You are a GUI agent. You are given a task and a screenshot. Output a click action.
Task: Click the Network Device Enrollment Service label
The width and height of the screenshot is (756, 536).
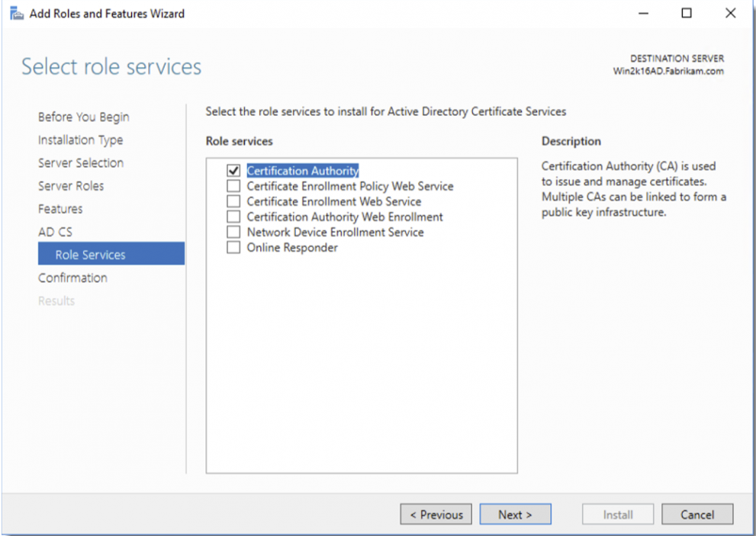pos(335,233)
